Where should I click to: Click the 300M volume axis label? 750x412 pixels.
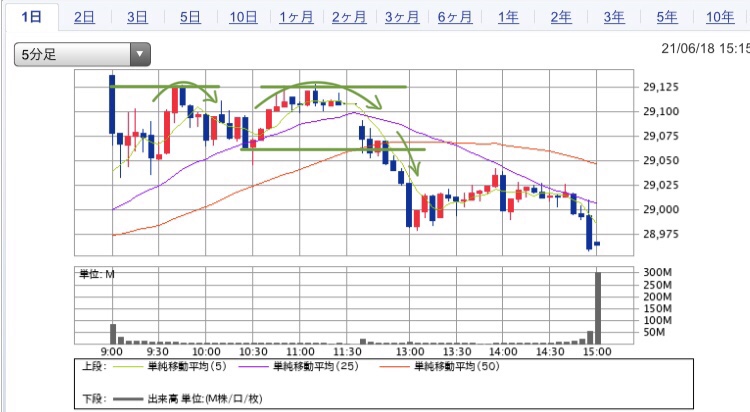point(657,272)
